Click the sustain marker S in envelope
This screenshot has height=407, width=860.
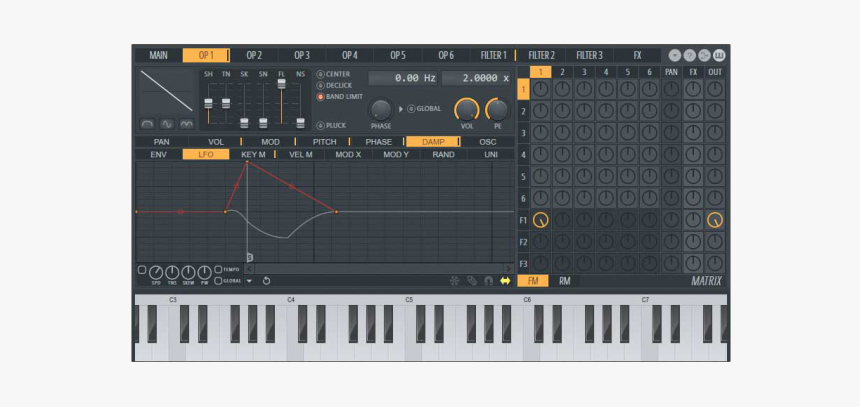pyautogui.click(x=250, y=257)
